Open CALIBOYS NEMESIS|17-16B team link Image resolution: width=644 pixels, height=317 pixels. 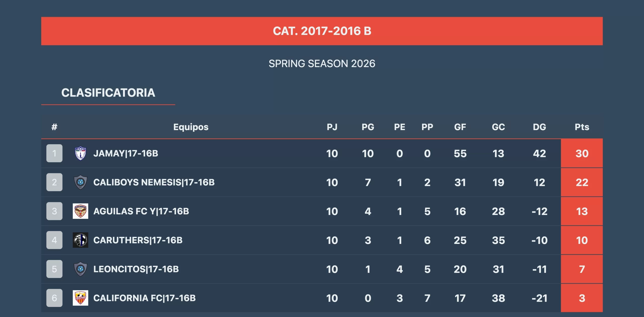[x=154, y=182]
